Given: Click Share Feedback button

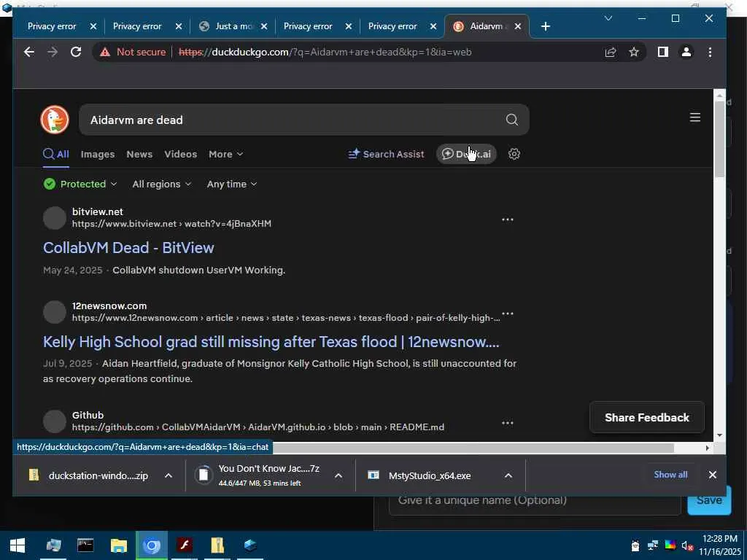Looking at the screenshot, I should [647, 418].
